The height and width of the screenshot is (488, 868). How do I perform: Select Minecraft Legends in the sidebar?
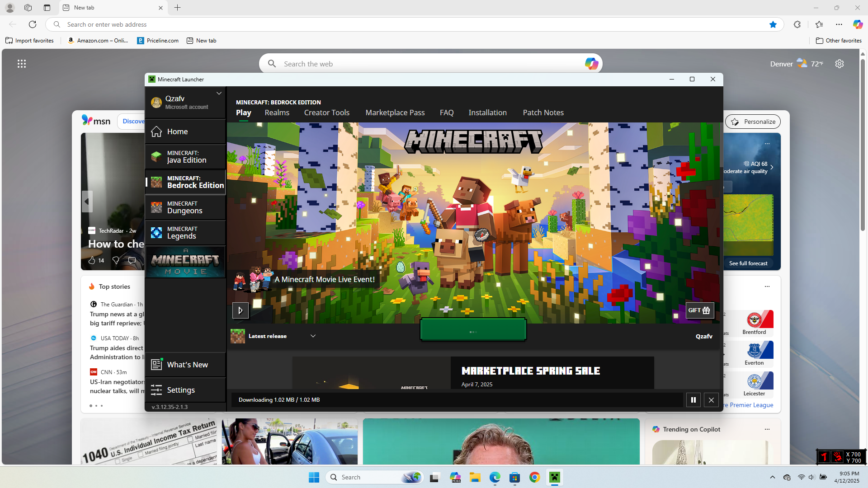click(185, 233)
